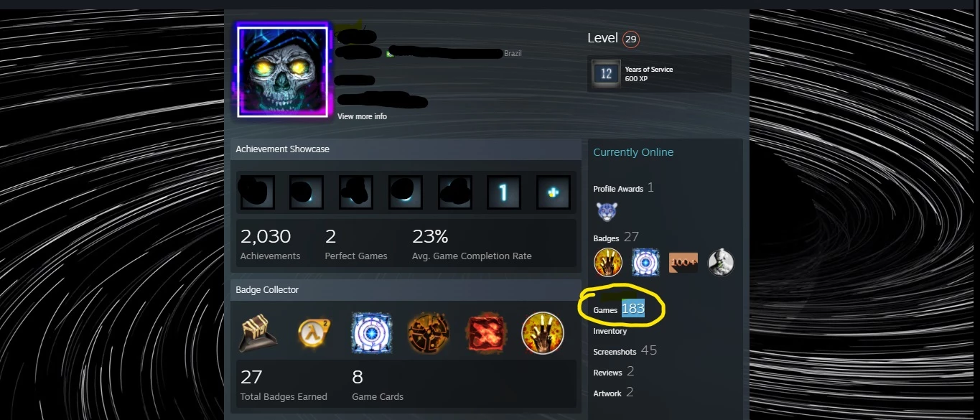The image size is (980, 420).
Task: Open the Reviews link
Action: pyautogui.click(x=614, y=372)
